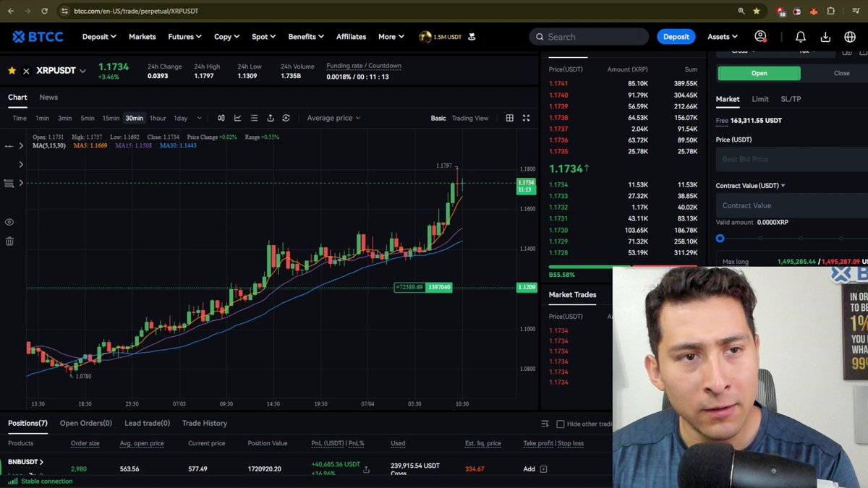This screenshot has height=488, width=868.
Task: Expand more timeframe options chevron
Action: 200,118
